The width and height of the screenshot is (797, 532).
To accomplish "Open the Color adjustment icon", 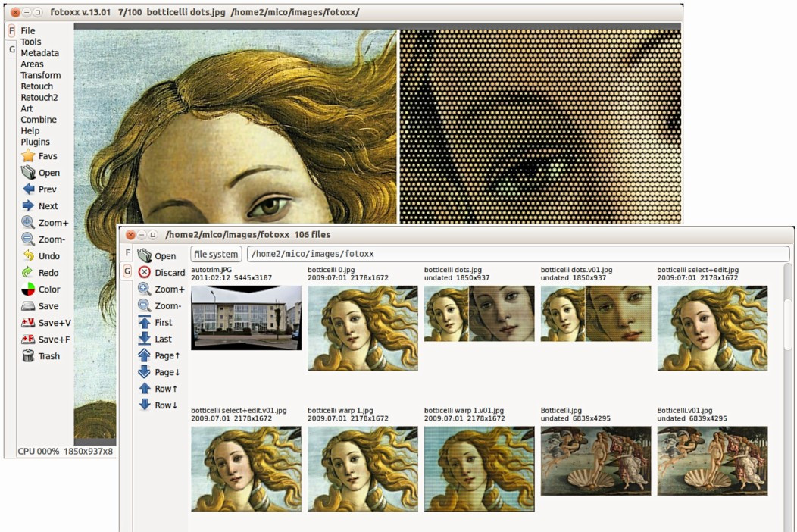I will pyautogui.click(x=28, y=289).
